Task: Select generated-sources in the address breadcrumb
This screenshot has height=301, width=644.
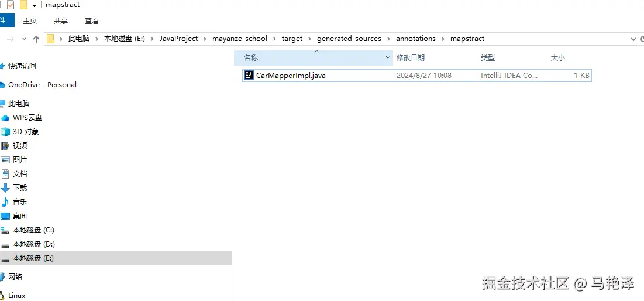Action: pyautogui.click(x=349, y=39)
